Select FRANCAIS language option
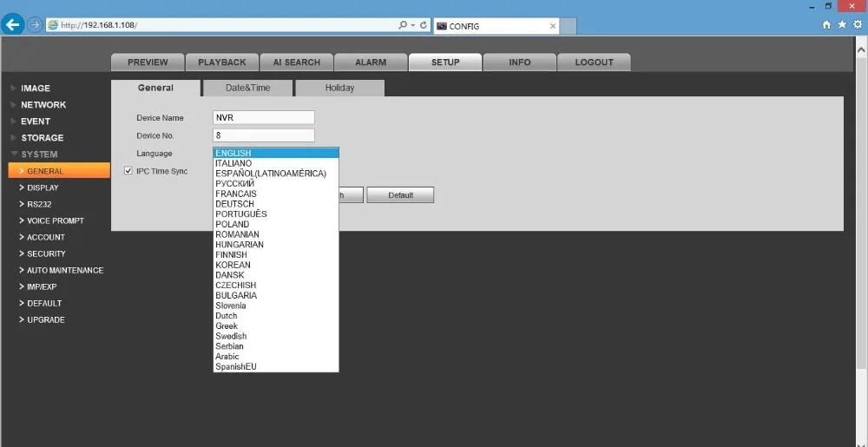Screen dimensions: 868x447 coord(276,194)
